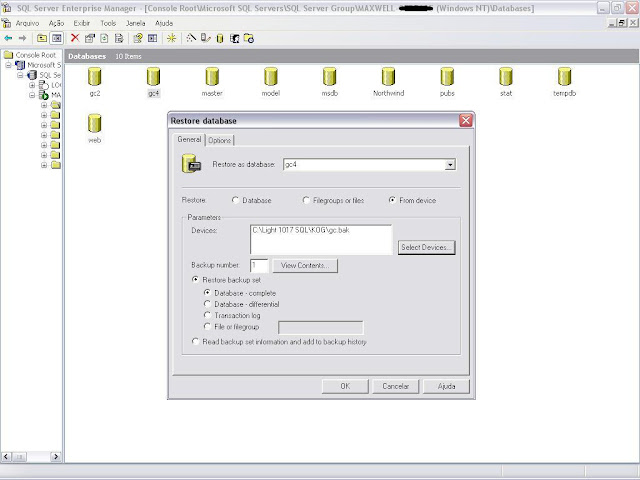Select the From device radio button

(x=392, y=200)
